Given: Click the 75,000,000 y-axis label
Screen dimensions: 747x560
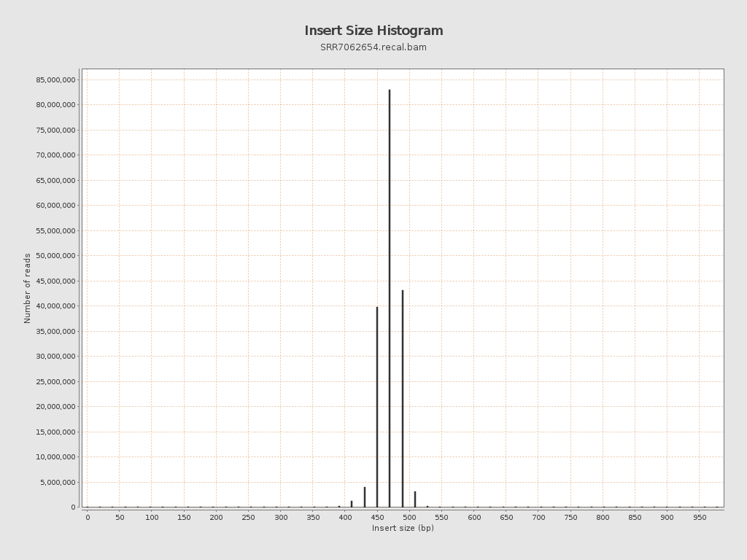Looking at the screenshot, I should tap(55, 130).
